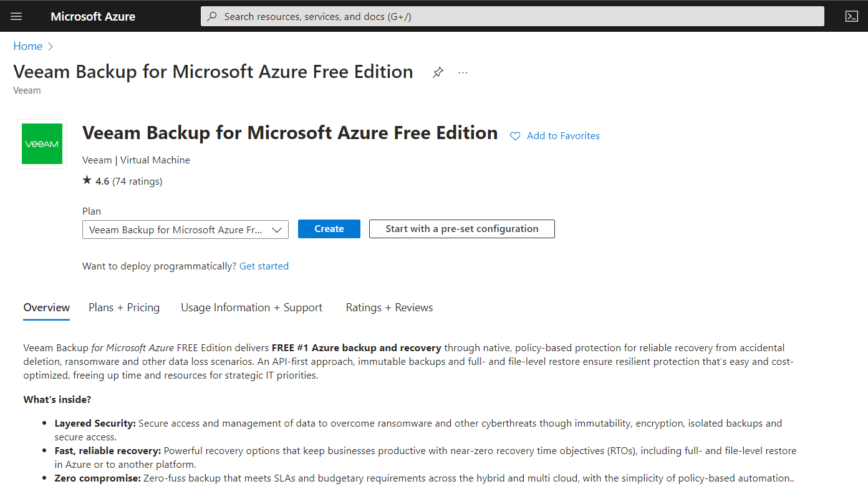The height and width of the screenshot is (489, 868).
Task: Click the Add to Favorites link text
Action: [563, 136]
